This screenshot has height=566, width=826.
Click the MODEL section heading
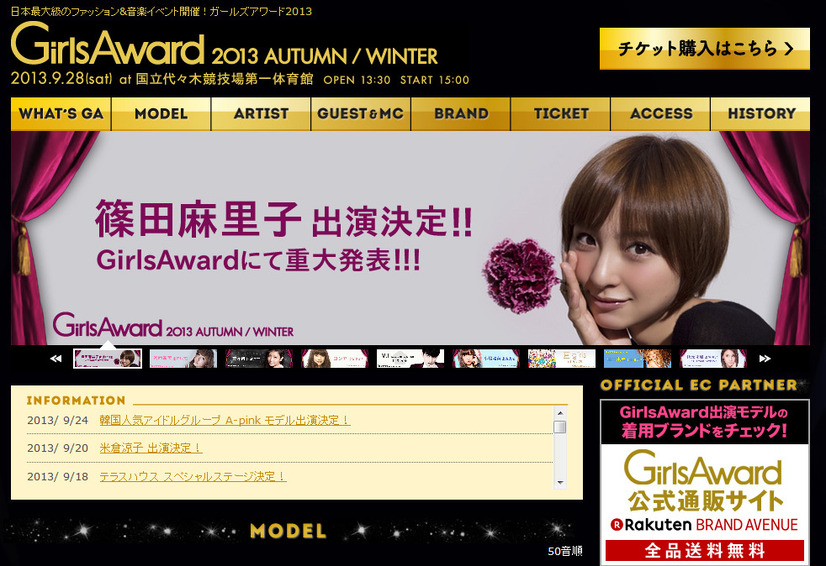288,531
